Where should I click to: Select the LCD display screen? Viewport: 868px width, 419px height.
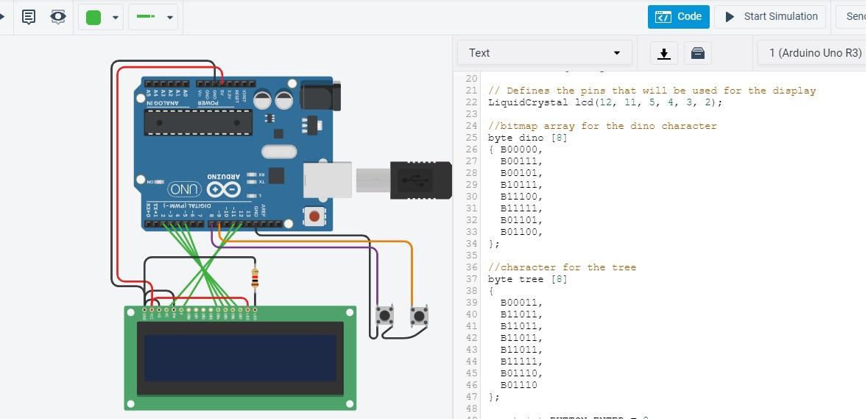tap(240, 358)
